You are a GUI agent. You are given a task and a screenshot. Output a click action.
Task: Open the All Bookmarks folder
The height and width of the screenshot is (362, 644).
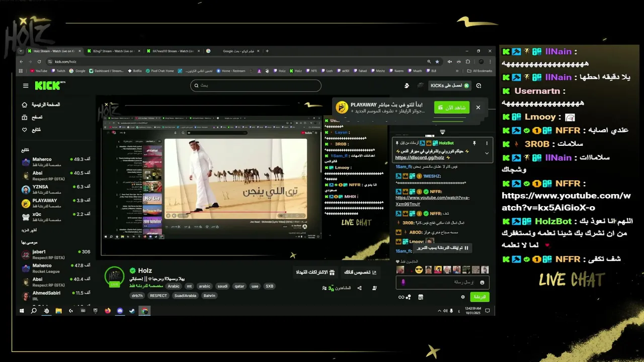[x=480, y=71]
